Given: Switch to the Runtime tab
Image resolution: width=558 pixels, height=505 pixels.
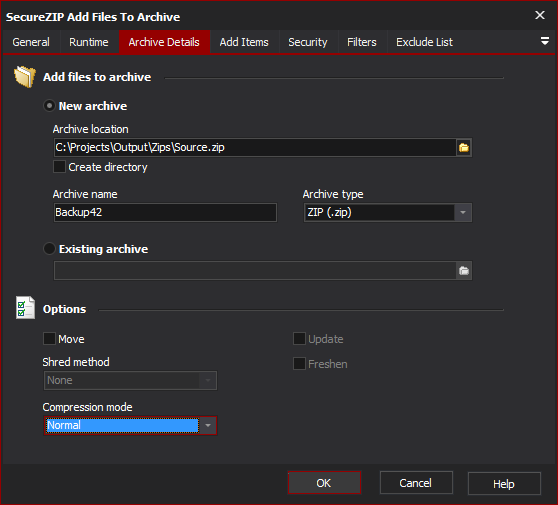Looking at the screenshot, I should coord(89,42).
